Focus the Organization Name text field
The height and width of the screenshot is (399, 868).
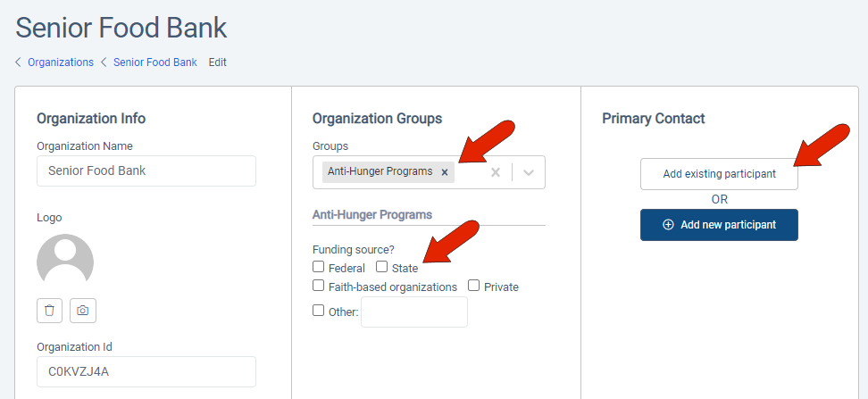[146, 170]
